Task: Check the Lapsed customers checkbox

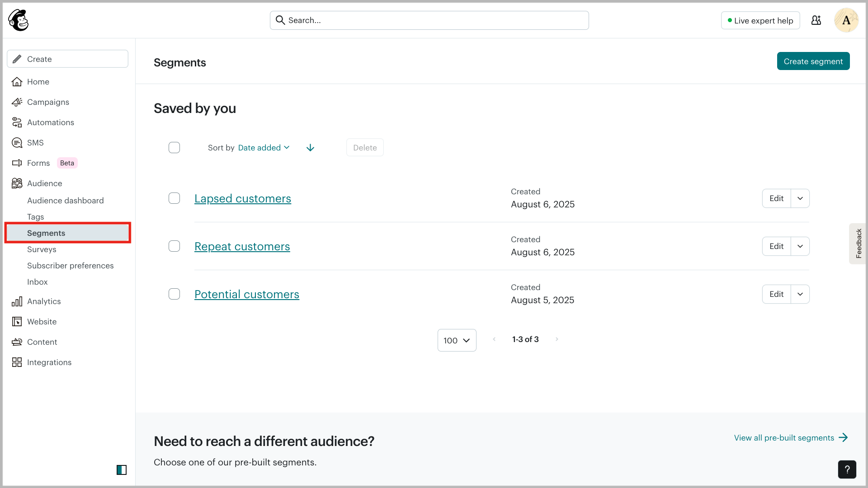Action: click(174, 198)
